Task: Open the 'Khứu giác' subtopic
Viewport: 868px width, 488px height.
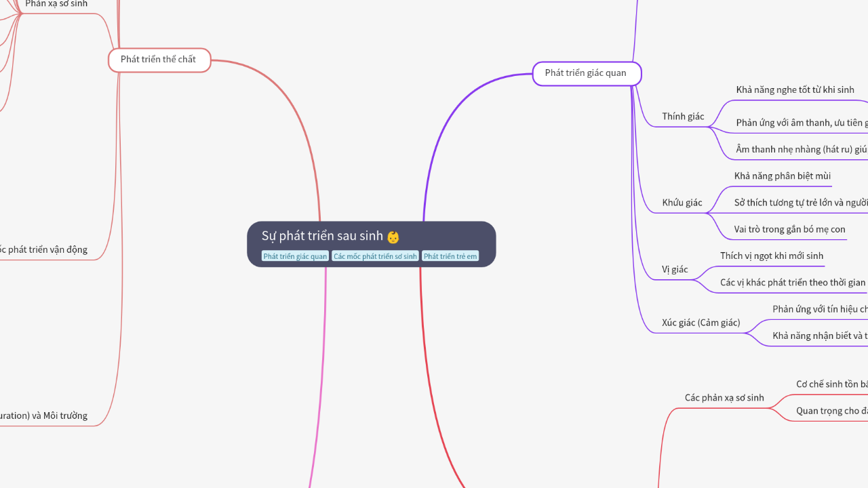Action: click(682, 203)
